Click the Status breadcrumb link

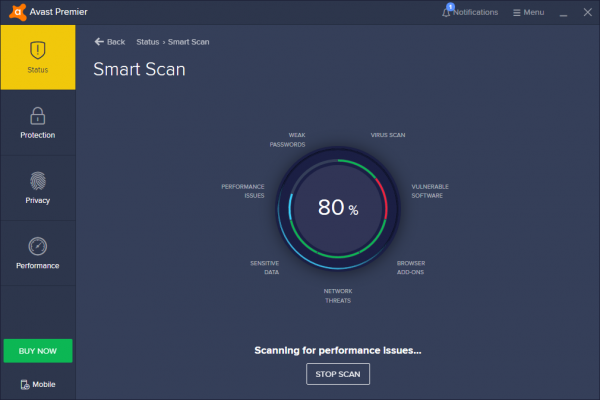(x=147, y=42)
